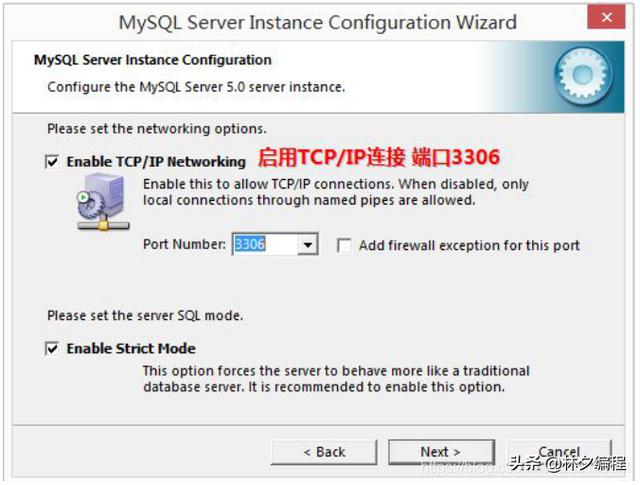The image size is (640, 485).
Task: Cancel the configuration wizard
Action: [559, 452]
